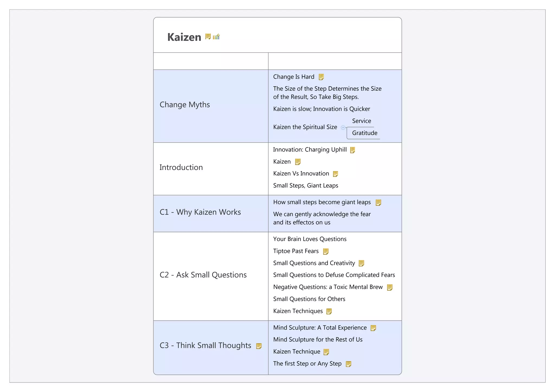
Task: Open the note icon beside Kaizen title
Action: 208,37
